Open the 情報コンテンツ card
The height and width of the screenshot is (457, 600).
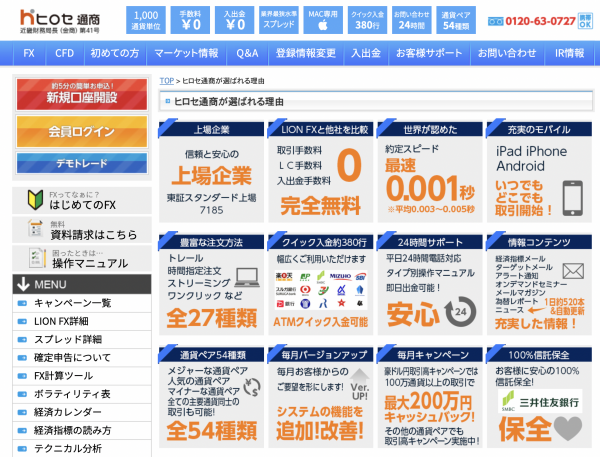[x=539, y=284]
